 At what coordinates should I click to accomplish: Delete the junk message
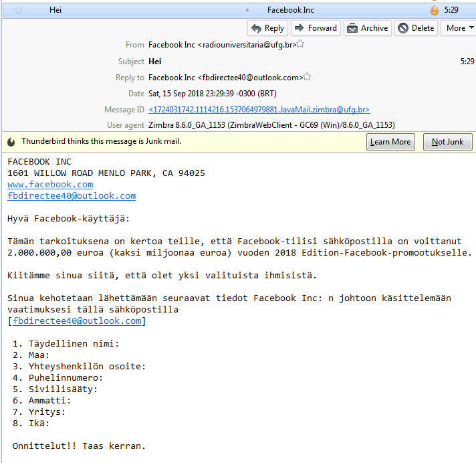(416, 28)
